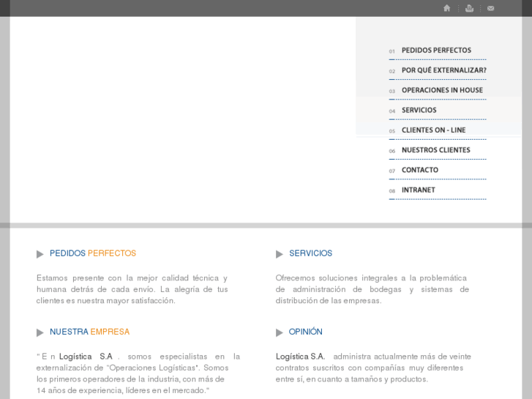Screen dimensions: 532x399
Task: Click paragraph starting 'Ofrecemos soluciones integrales'
Action: (x=372, y=289)
